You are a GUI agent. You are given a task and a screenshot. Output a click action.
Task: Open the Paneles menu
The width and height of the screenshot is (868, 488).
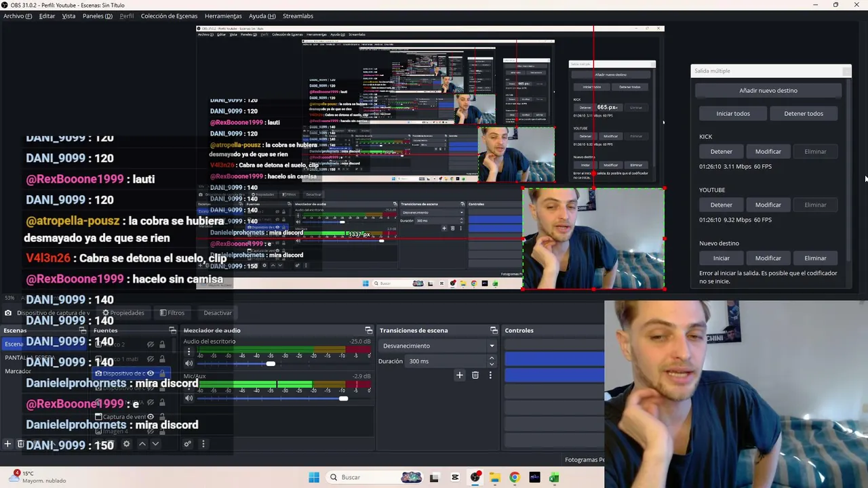[x=98, y=16]
